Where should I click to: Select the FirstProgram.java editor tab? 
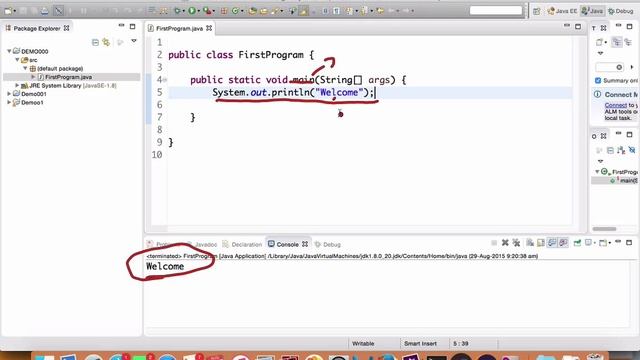tap(180, 28)
